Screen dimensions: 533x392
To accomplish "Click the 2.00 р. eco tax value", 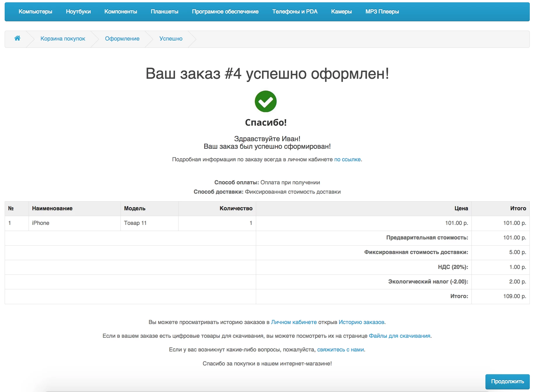I will (518, 282).
